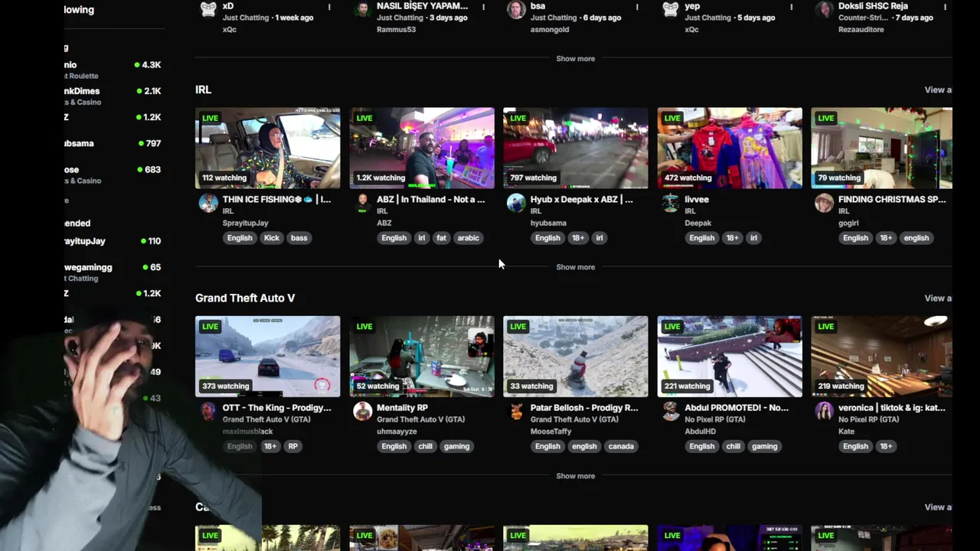980x551 pixels.
Task: Filter by the fat tag under ABZ
Action: point(441,238)
